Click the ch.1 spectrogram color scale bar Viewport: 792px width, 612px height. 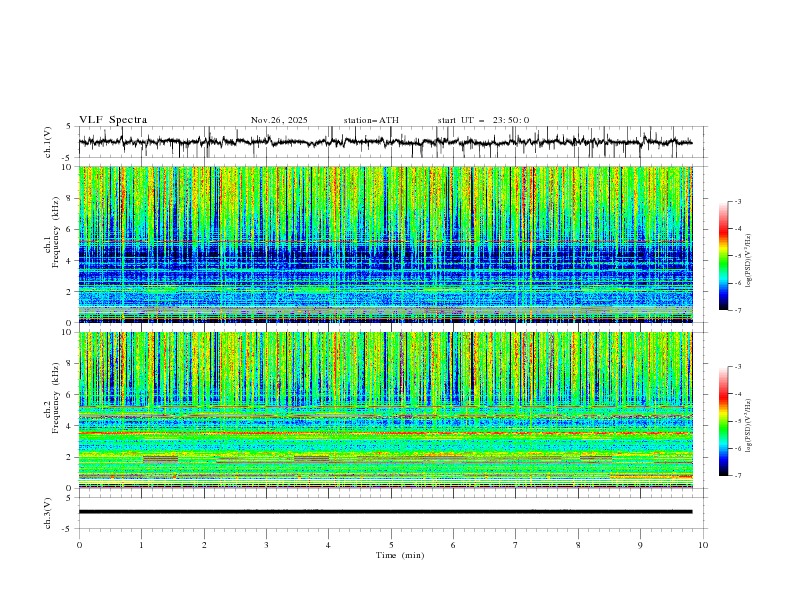pos(723,256)
